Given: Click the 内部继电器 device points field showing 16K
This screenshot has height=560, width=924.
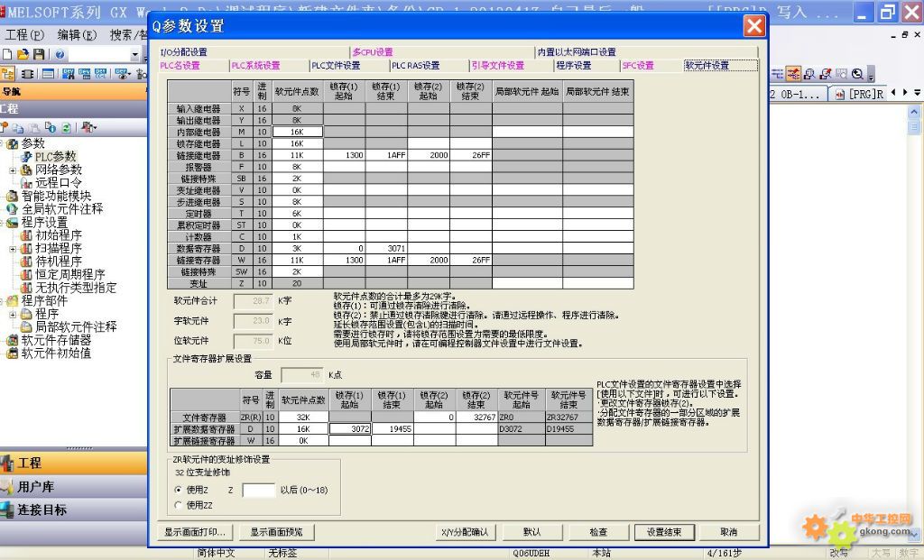Looking at the screenshot, I should click(x=298, y=132).
